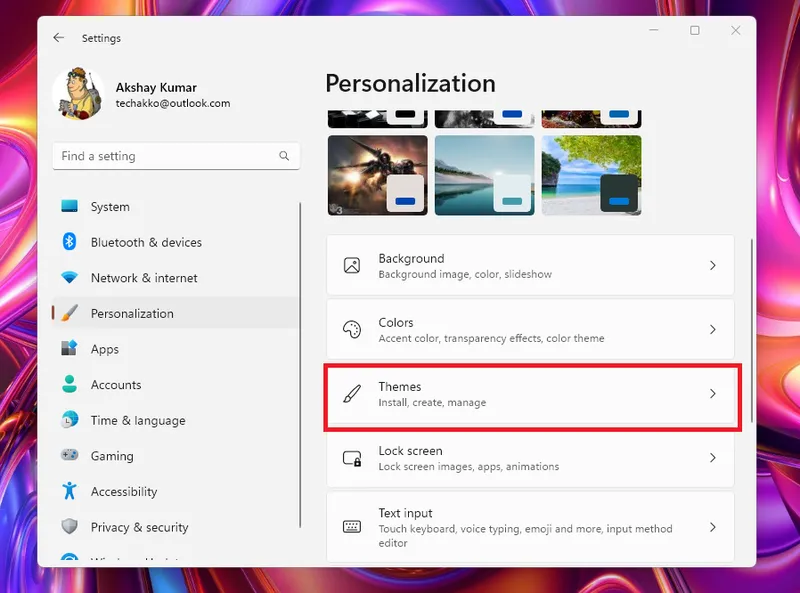
Task: Open Lock screen images row
Action: [x=530, y=458]
